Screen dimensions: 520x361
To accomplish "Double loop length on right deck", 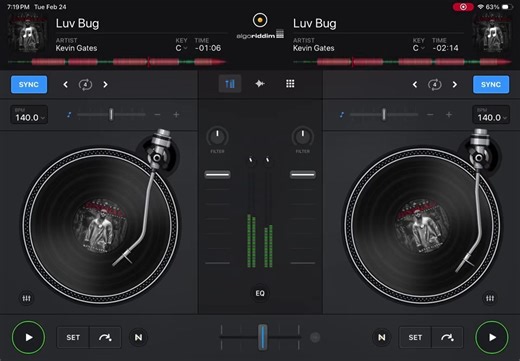I will pyautogui.click(x=455, y=85).
